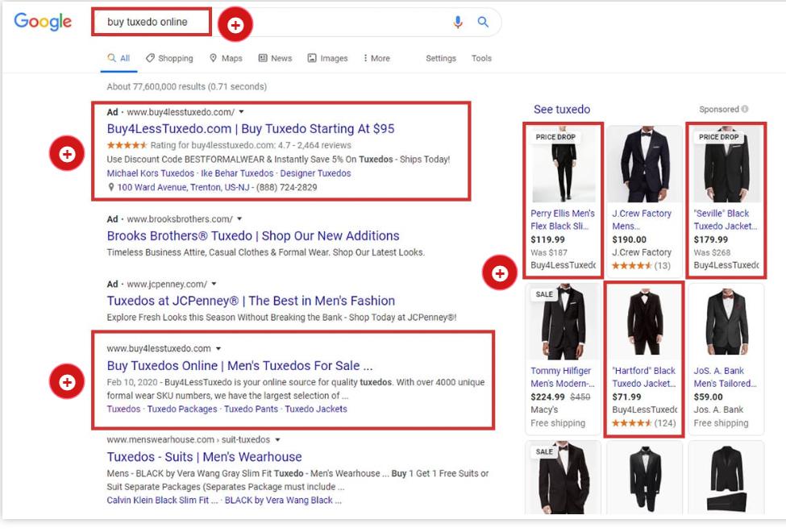Click star rating on Hartford Black Tuxedo Jacket

631,423
